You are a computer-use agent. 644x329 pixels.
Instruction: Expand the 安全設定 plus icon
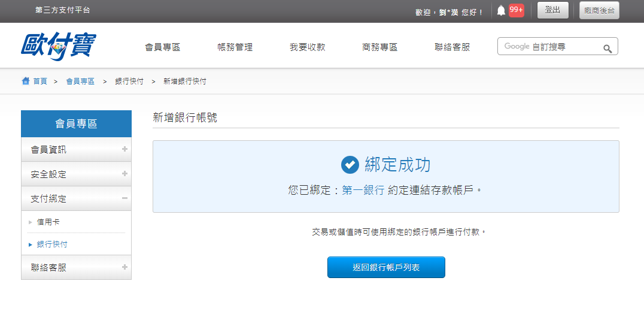pyautogui.click(x=124, y=174)
